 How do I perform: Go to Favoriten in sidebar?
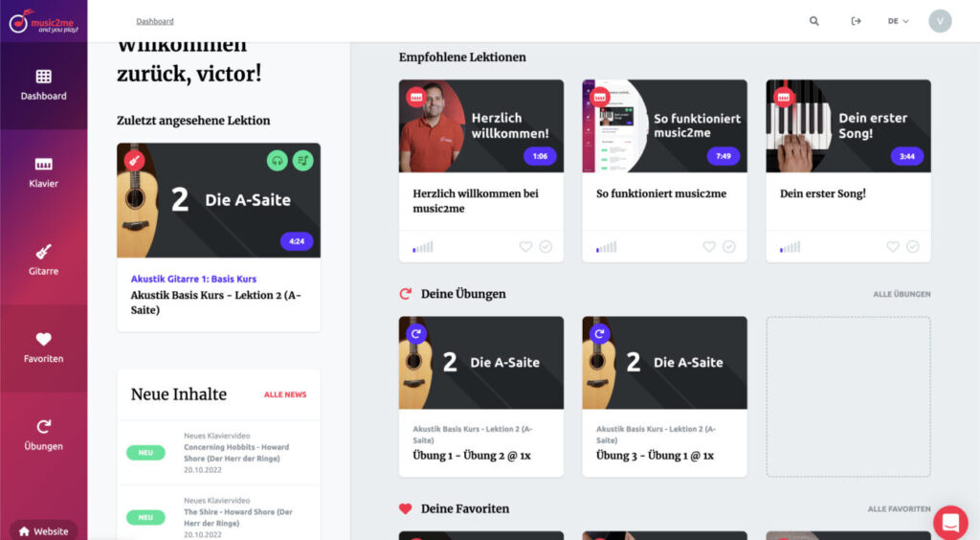[x=43, y=349]
